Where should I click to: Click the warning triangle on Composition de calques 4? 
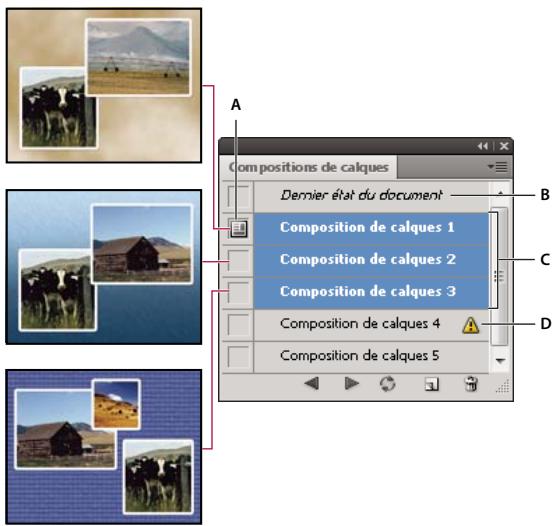tap(471, 325)
